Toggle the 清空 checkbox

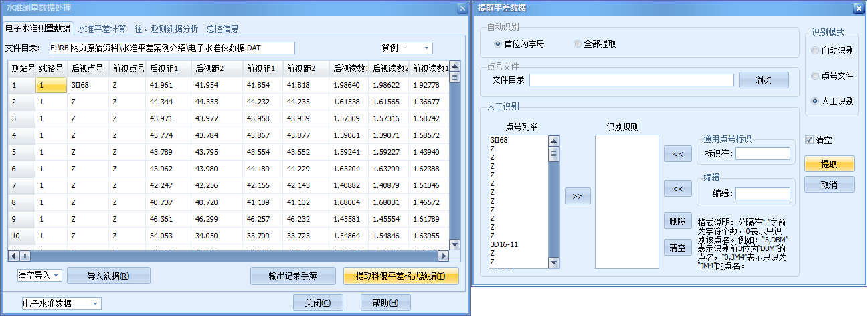(x=810, y=140)
